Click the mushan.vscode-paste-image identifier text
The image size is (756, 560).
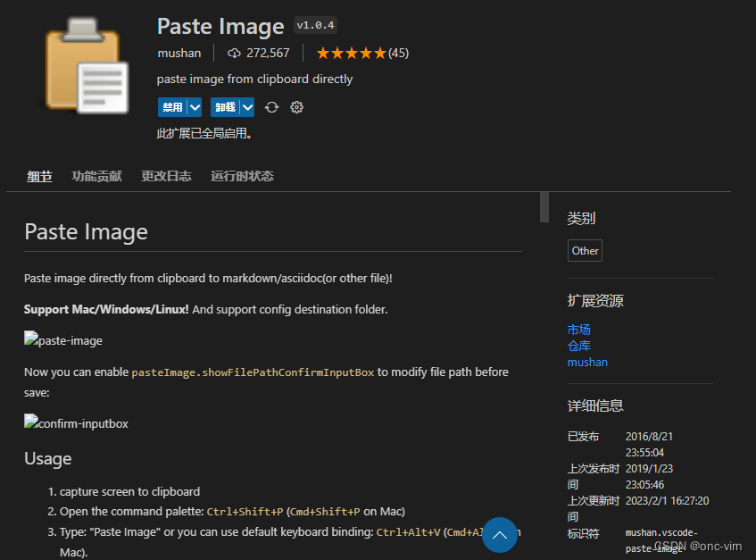point(661,540)
